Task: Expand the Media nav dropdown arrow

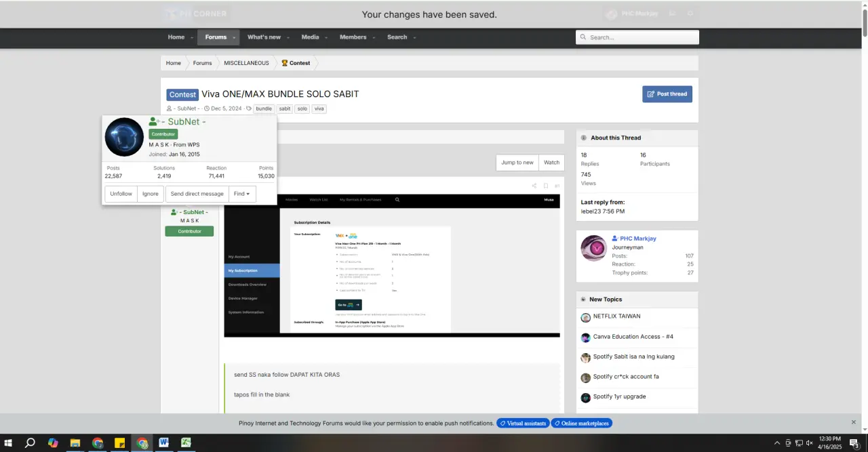Action: click(x=326, y=37)
